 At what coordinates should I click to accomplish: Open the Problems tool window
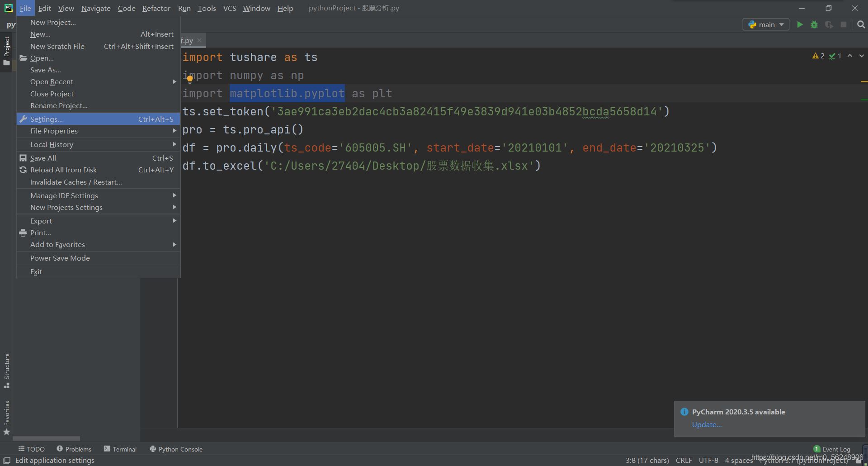tap(74, 449)
